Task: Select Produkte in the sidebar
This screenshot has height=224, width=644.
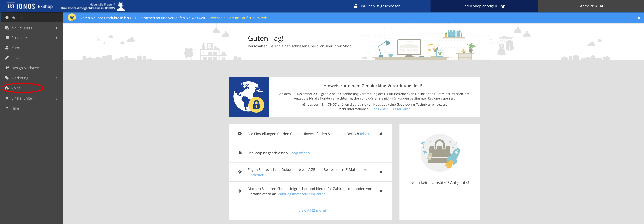Action: pyautogui.click(x=31, y=37)
